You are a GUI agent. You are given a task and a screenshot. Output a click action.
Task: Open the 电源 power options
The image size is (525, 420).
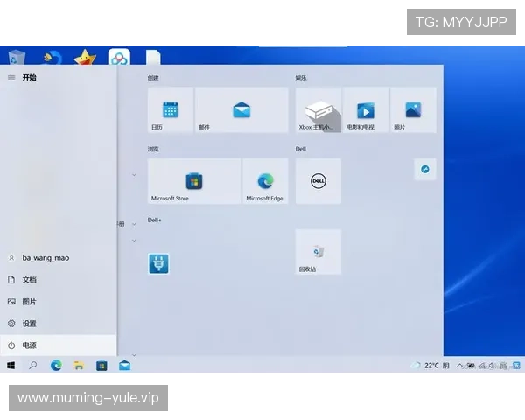[59, 346]
